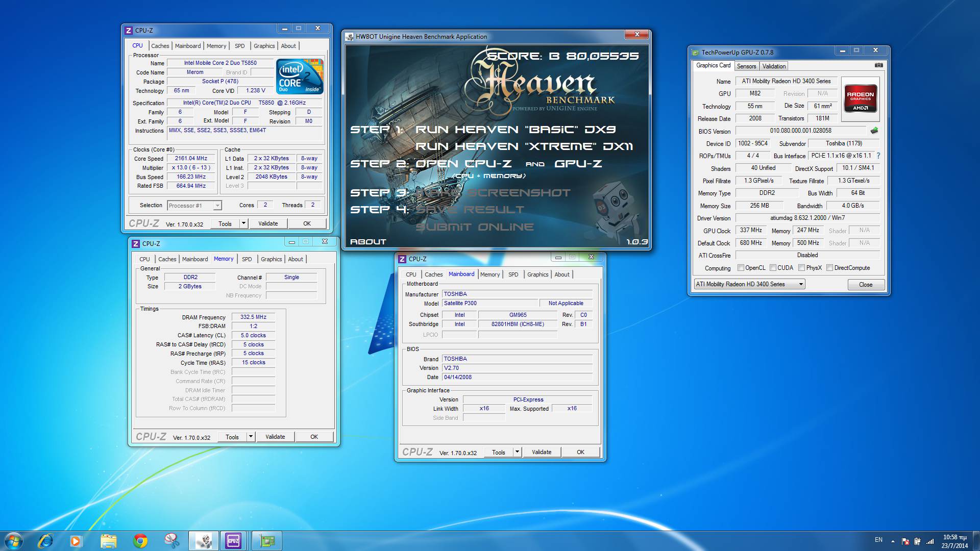Launch Internet Explorer from the taskbar
The image size is (980, 551).
pyautogui.click(x=45, y=541)
